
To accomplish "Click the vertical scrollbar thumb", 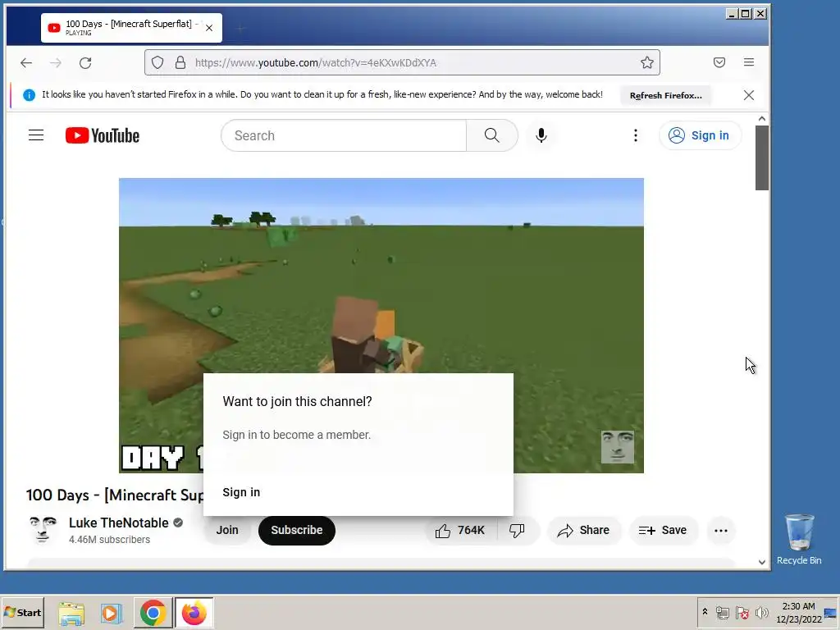I will (762, 158).
